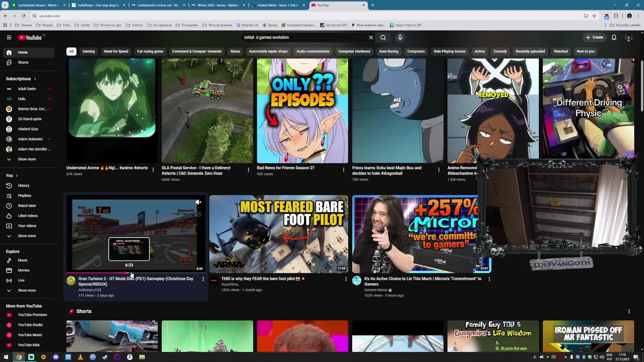Open the Family Guy Quagmire short thumbnail
This screenshot has height=362, width=644.
click(493, 336)
